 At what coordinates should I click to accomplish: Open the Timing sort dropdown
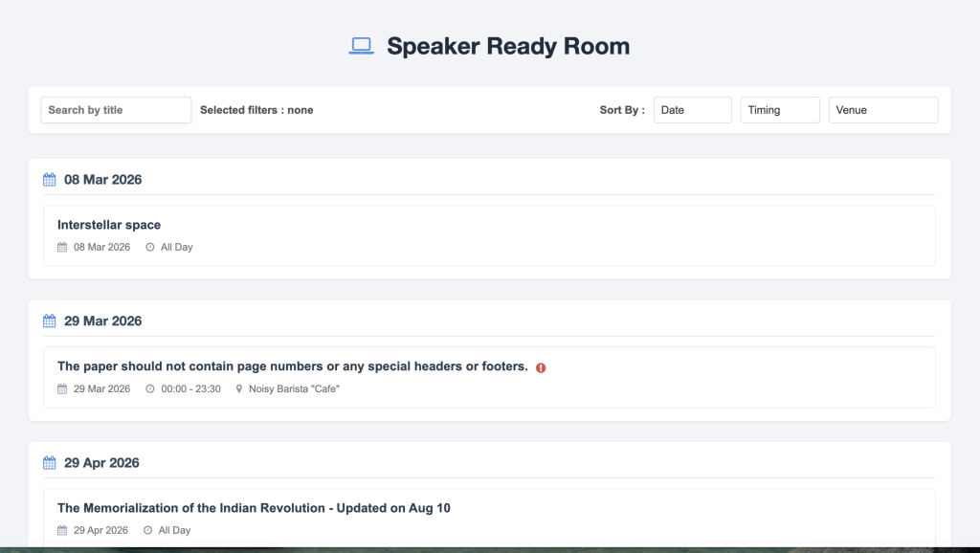coord(780,110)
